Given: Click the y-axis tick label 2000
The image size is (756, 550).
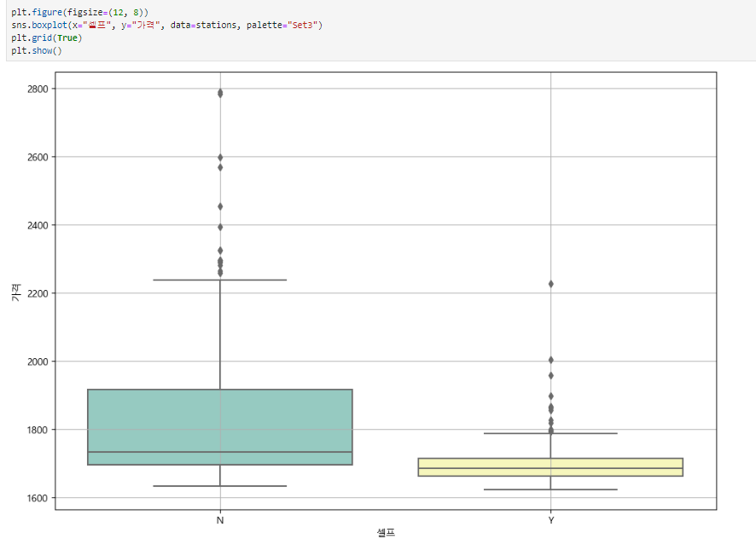Looking at the screenshot, I should point(38,362).
